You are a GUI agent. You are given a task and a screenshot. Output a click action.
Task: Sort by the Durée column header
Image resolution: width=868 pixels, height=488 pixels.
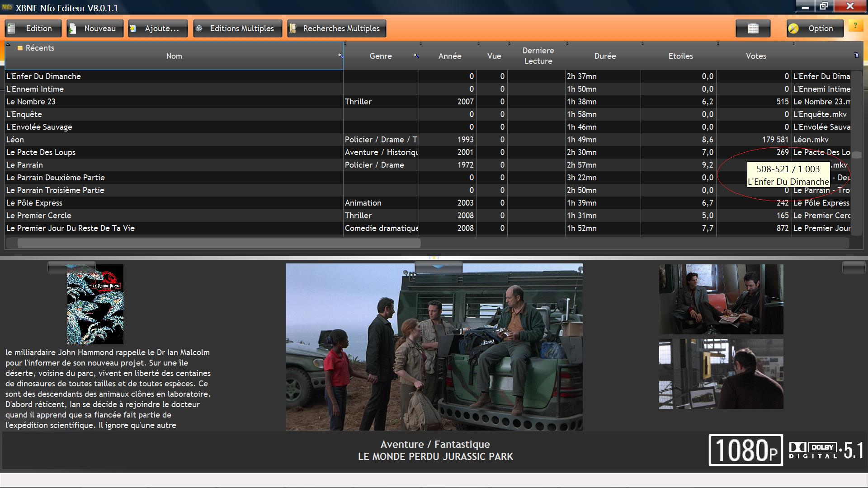tap(605, 56)
